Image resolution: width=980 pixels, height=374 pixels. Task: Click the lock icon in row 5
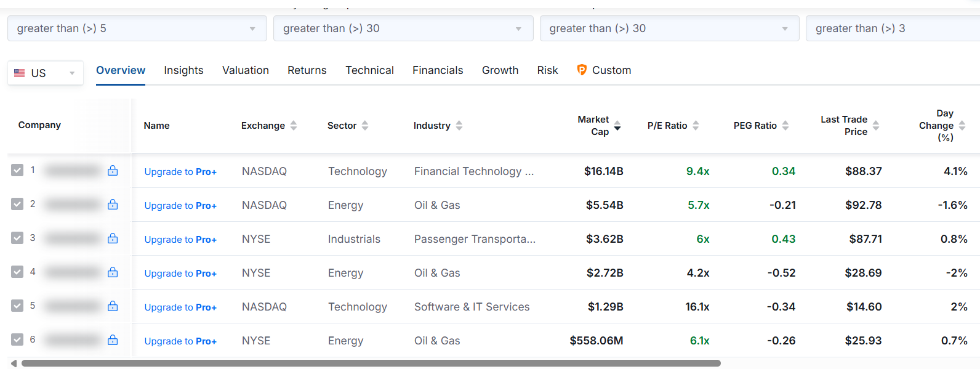click(113, 306)
